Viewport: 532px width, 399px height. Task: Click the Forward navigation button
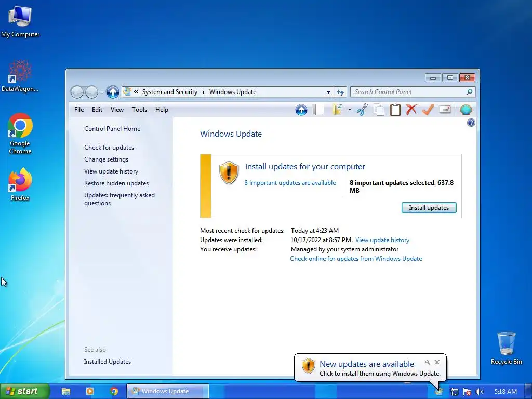(x=91, y=92)
